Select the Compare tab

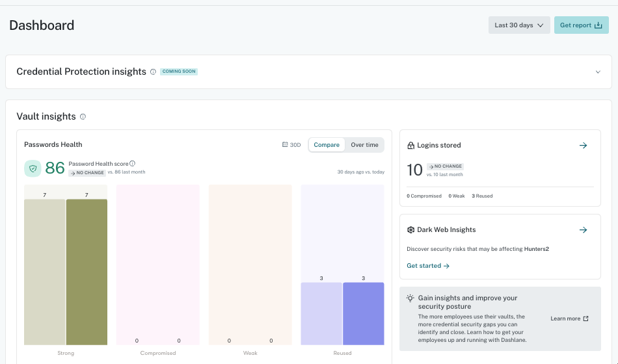[327, 145]
